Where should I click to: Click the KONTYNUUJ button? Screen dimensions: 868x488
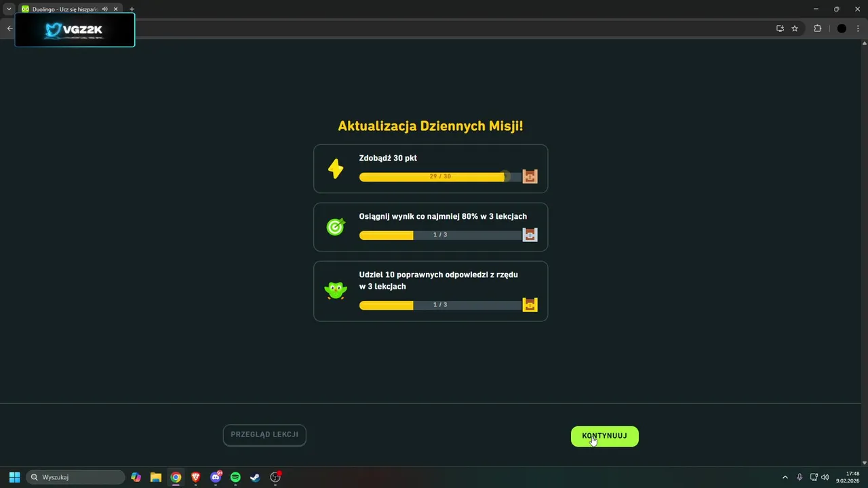pyautogui.click(x=605, y=436)
